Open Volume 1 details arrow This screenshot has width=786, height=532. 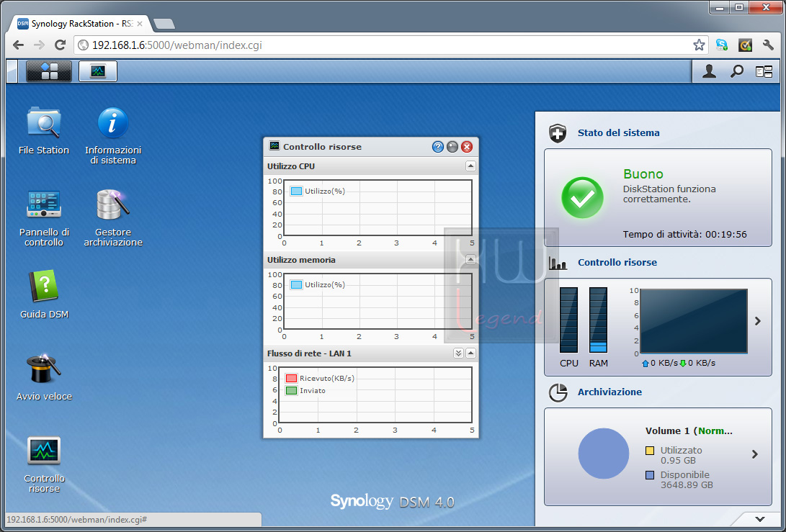pyautogui.click(x=755, y=454)
